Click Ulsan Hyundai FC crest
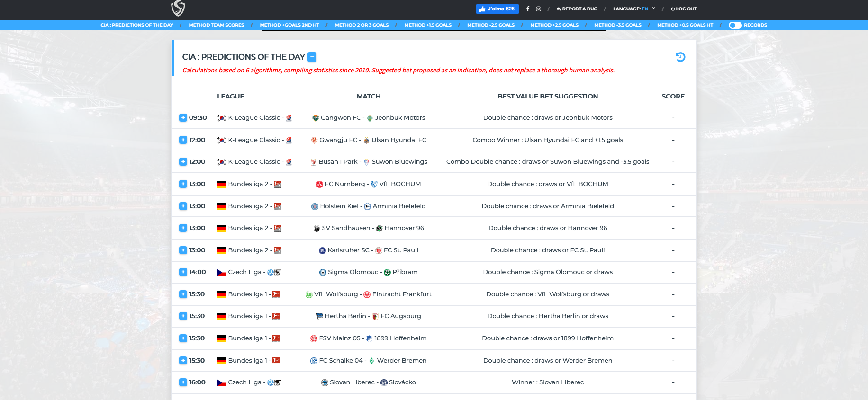This screenshot has width=868, height=400. click(366, 140)
